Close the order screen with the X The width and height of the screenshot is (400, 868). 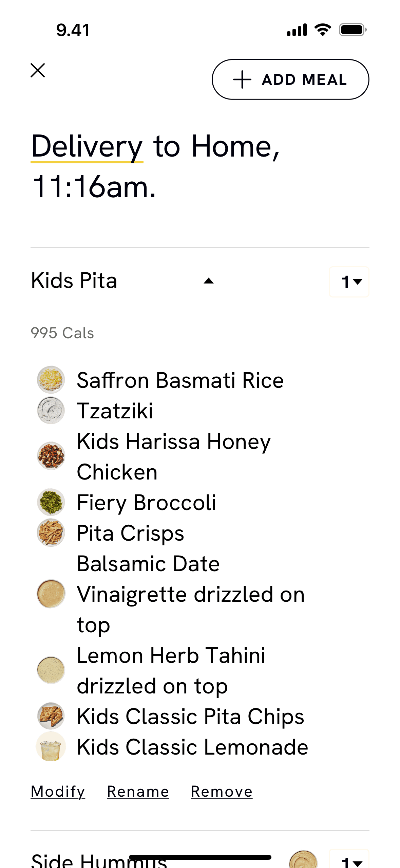pyautogui.click(x=38, y=71)
